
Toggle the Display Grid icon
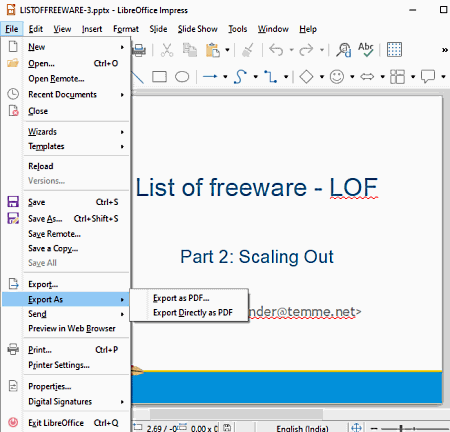394,50
